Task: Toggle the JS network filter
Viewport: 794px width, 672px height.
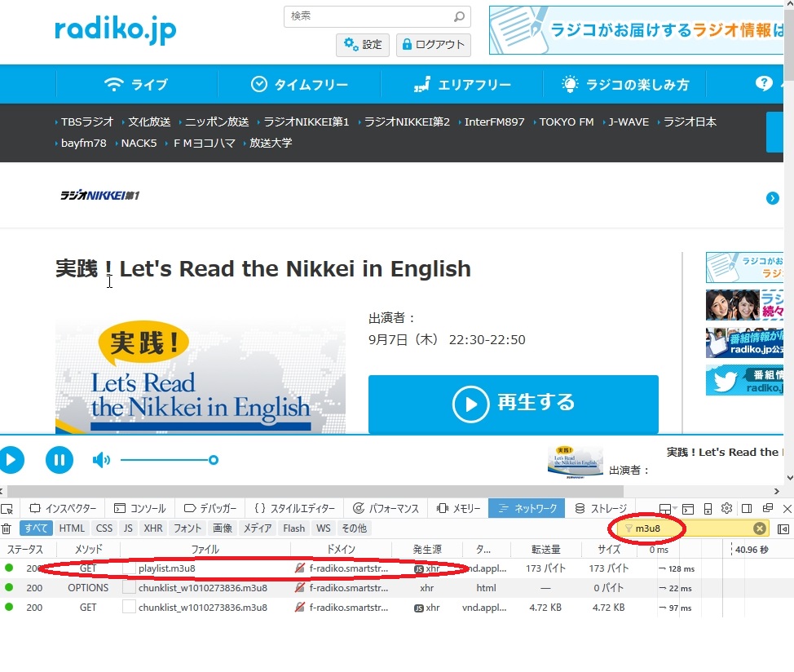Action: (x=128, y=528)
